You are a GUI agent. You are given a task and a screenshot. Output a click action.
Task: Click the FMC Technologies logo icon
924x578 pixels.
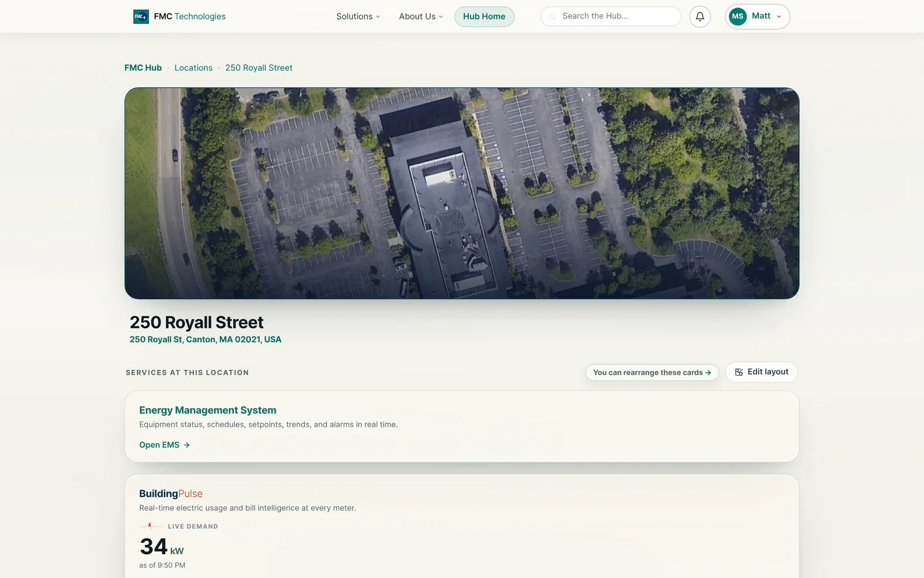(141, 16)
